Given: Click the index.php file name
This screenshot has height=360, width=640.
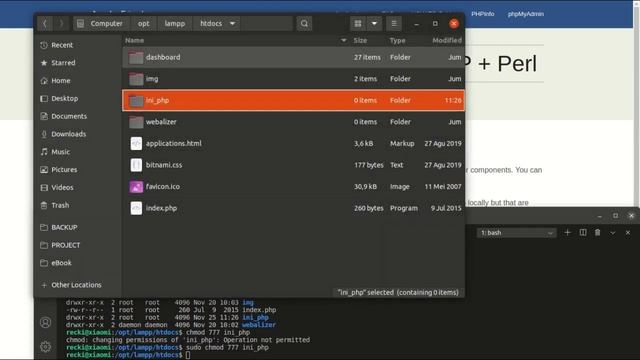Looking at the screenshot, I should pos(161,208).
